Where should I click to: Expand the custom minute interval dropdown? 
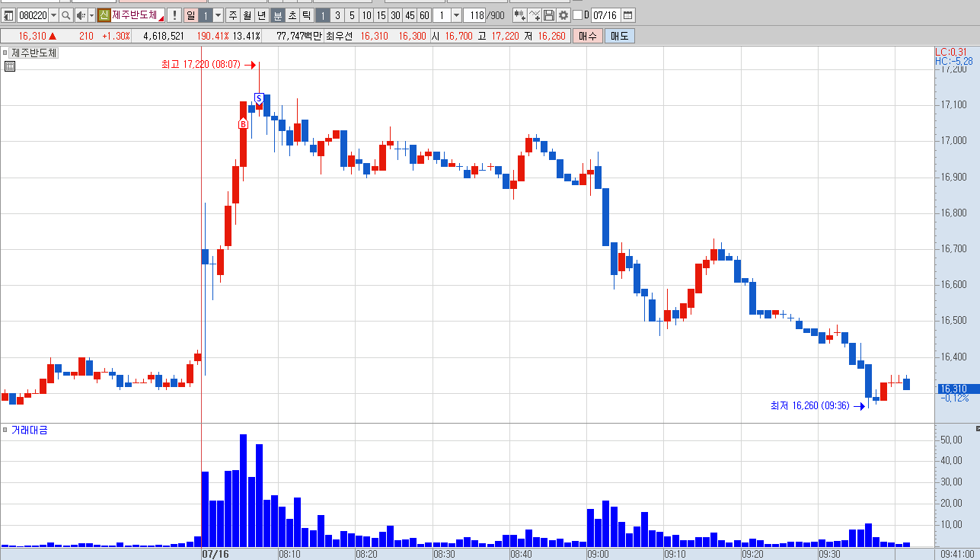pyautogui.click(x=456, y=15)
